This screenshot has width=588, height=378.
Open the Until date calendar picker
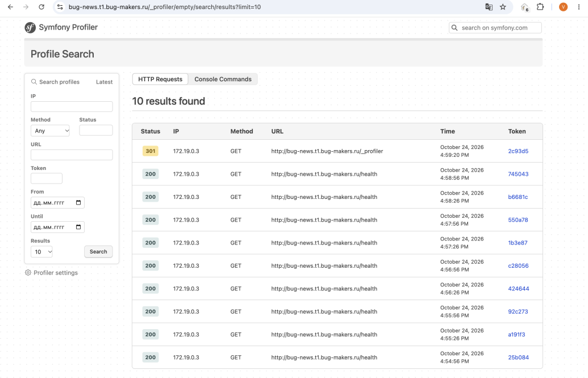78,227
